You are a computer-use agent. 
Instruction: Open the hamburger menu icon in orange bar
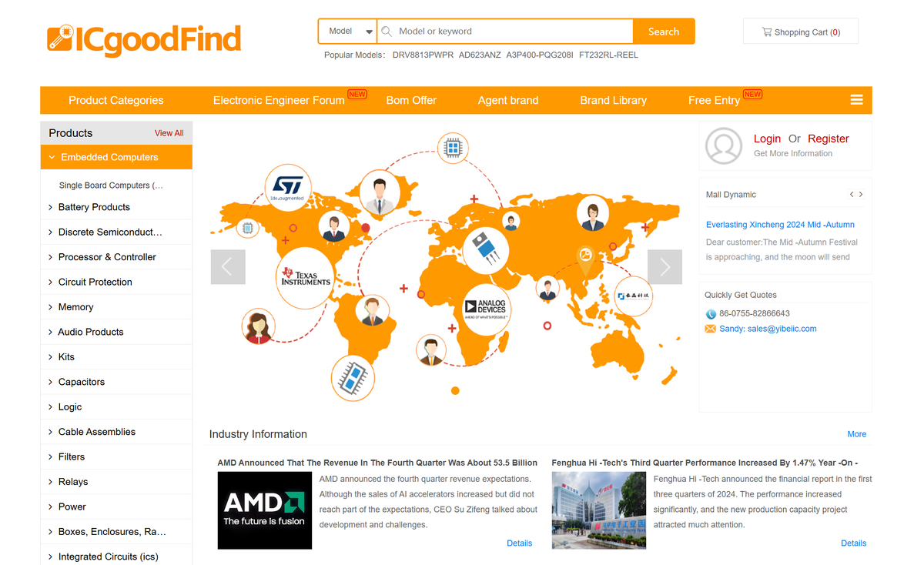click(856, 100)
